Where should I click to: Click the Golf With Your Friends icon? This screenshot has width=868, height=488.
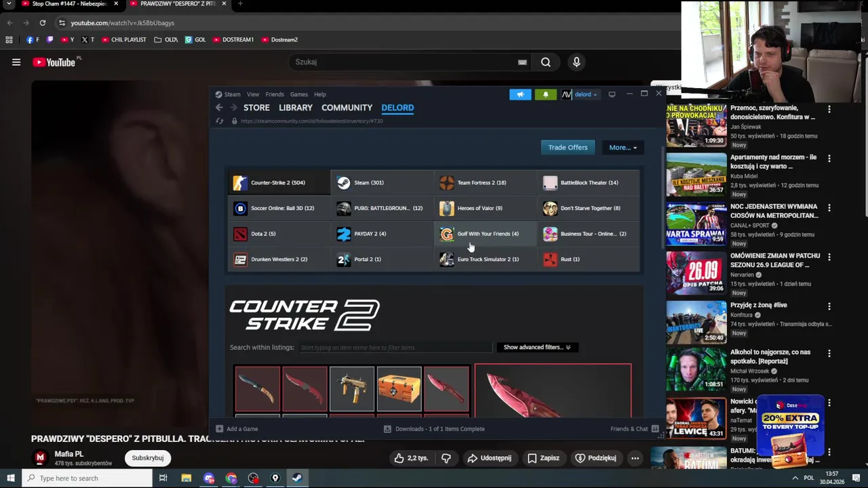[446, 234]
